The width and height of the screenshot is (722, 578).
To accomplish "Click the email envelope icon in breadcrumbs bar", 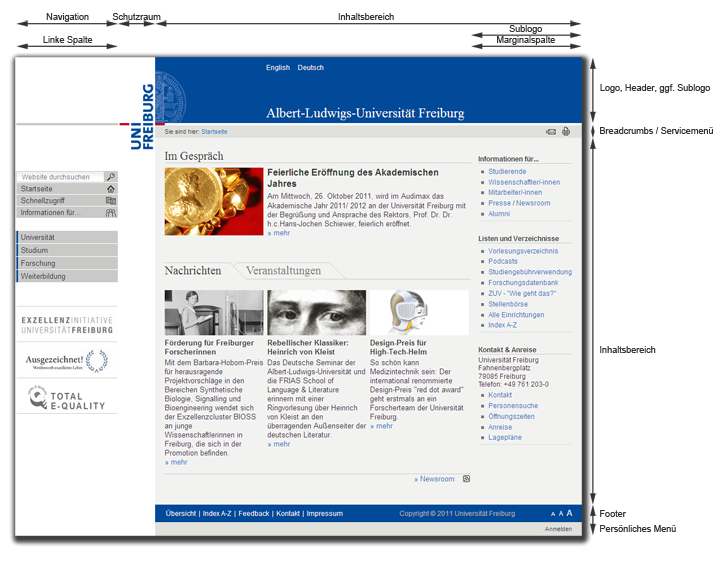I will 551,132.
